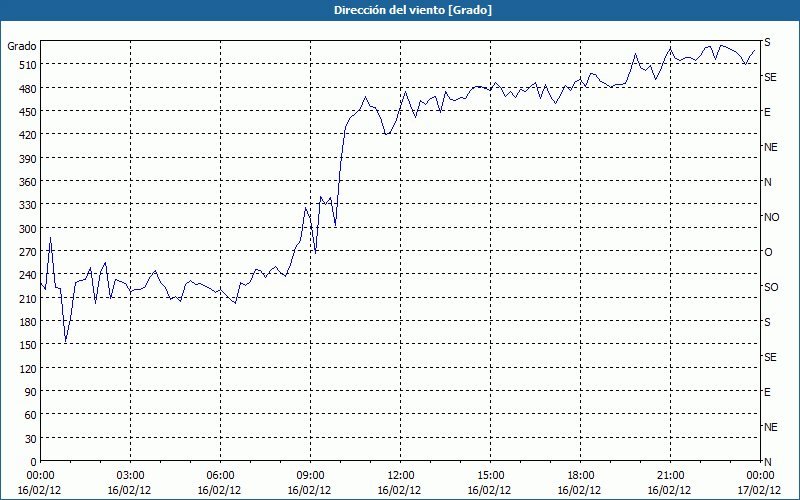Viewport: 800px width, 500px height.
Task: Select the E compass label level with 450
Action: click(767, 112)
